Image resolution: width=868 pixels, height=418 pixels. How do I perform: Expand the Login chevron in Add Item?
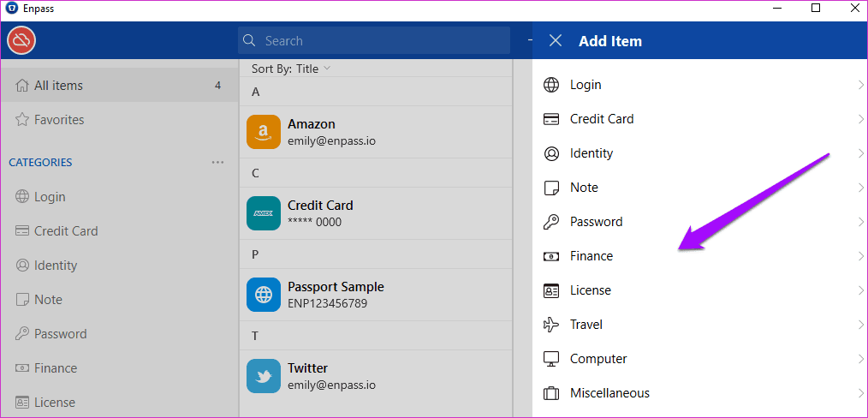click(x=861, y=85)
